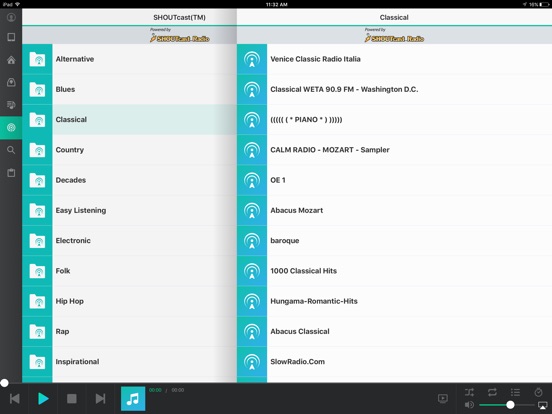This screenshot has height=414, width=552.
Task: Click the baroque station antenna icon
Action: point(252,241)
